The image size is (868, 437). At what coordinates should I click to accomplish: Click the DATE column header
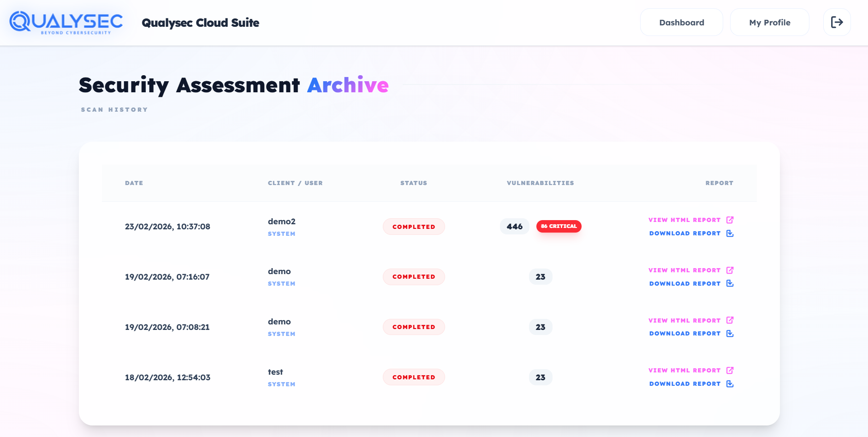point(134,183)
